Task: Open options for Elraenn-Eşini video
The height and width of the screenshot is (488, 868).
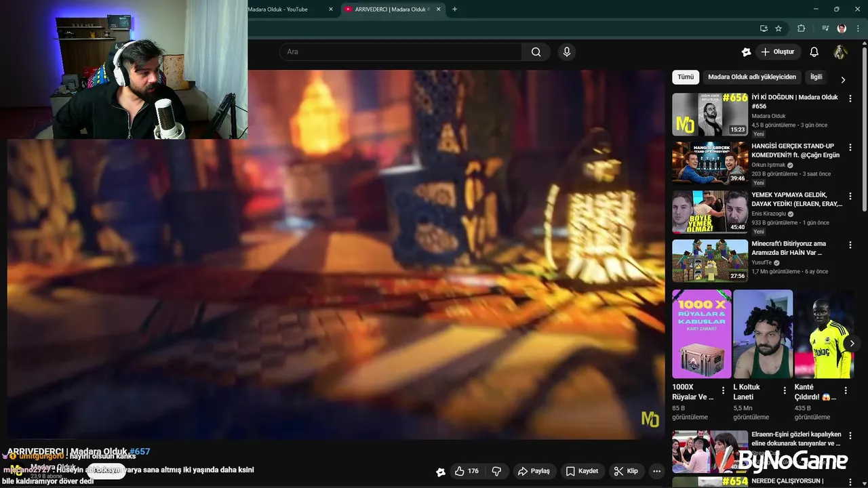Action: [x=850, y=436]
